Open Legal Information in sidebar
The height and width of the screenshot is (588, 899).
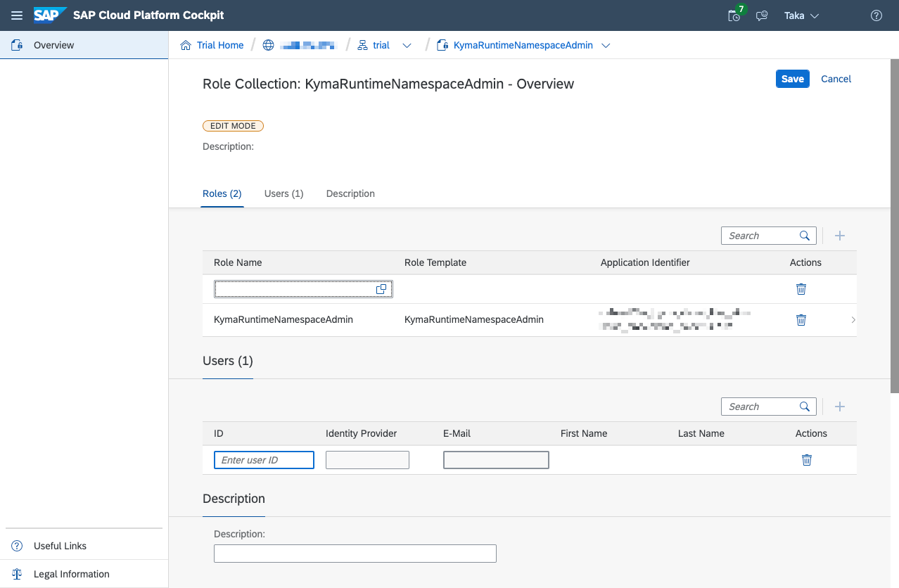point(84,574)
